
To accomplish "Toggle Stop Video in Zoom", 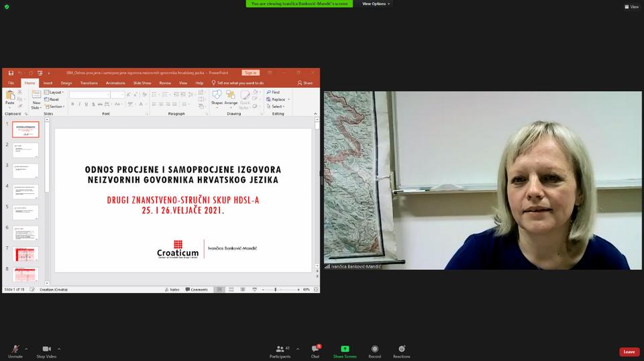I will (x=46, y=352).
